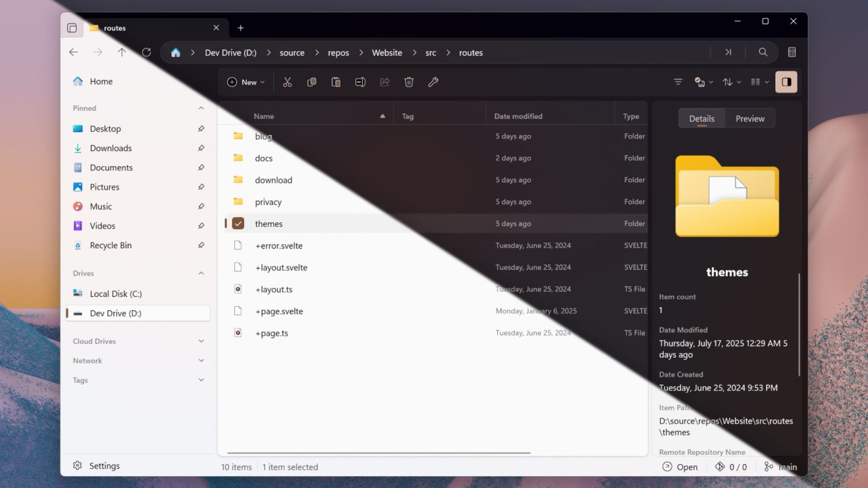868x488 pixels.
Task: Click the selection options filter icon
Action: point(678,82)
